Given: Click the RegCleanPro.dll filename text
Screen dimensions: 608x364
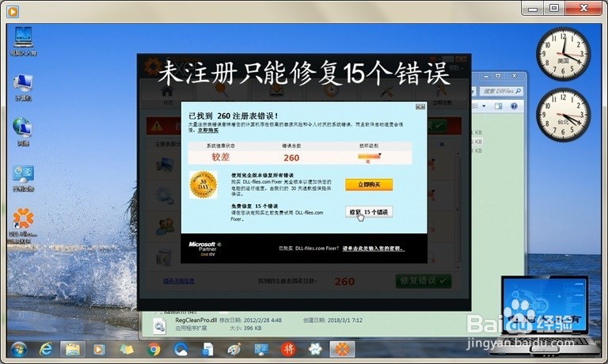Looking at the screenshot, I should (x=196, y=320).
